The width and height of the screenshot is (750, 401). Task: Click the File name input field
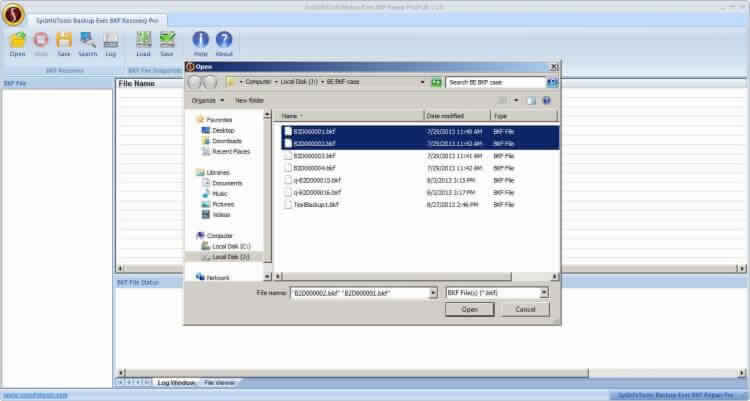coord(360,293)
